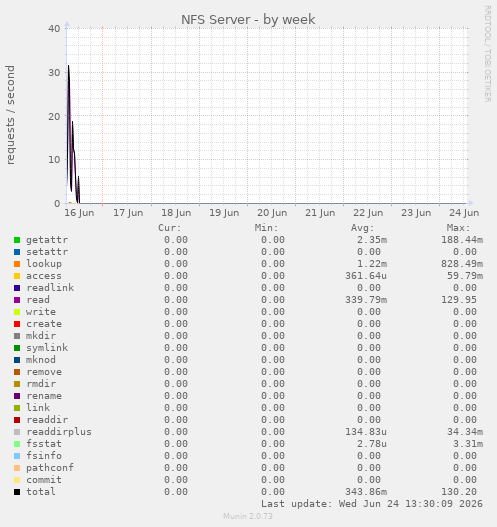
Task: Click the blue setattr legend swatch
Action: coord(17,252)
